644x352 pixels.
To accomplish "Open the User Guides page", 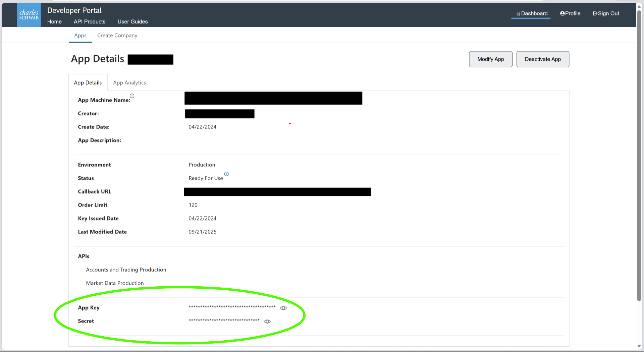I will click(132, 21).
